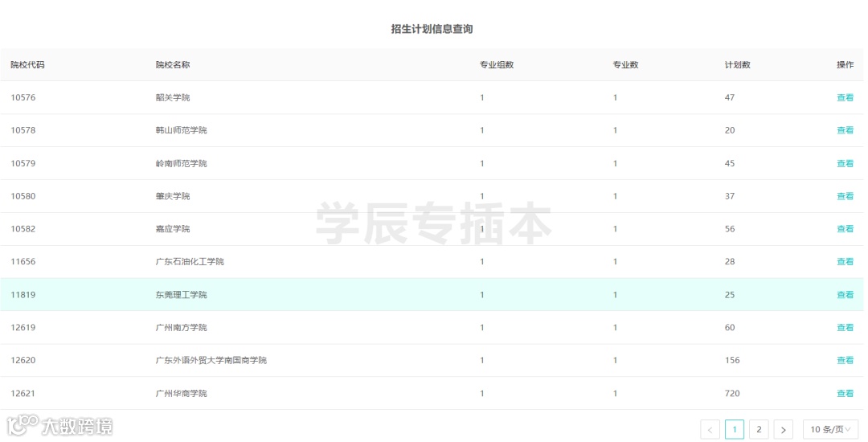Click school name 广东石油化工学院
Image resolution: width=868 pixels, height=442 pixels.
coord(190,261)
